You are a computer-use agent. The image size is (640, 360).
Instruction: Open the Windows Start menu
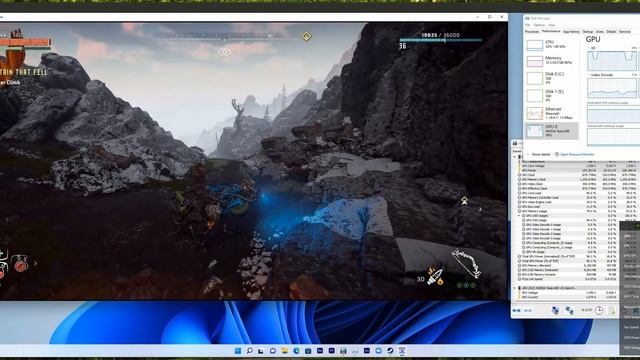(x=238, y=351)
